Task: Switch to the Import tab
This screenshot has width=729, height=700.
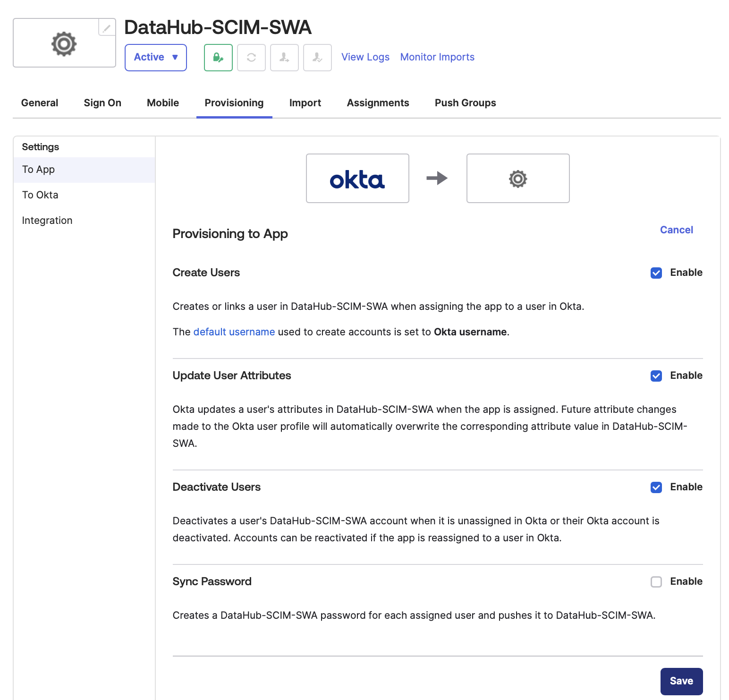Action: click(x=305, y=103)
